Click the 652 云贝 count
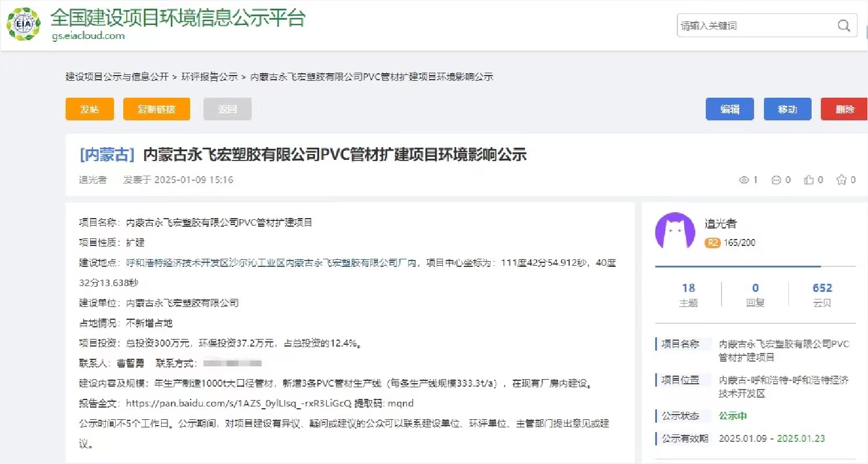The width and height of the screenshot is (868, 464). (x=822, y=295)
